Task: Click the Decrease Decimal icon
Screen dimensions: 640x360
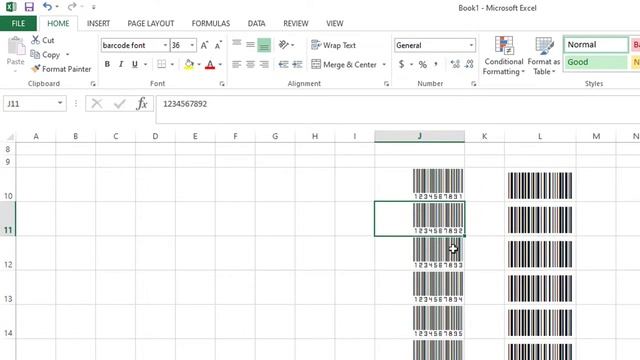Action: click(469, 64)
